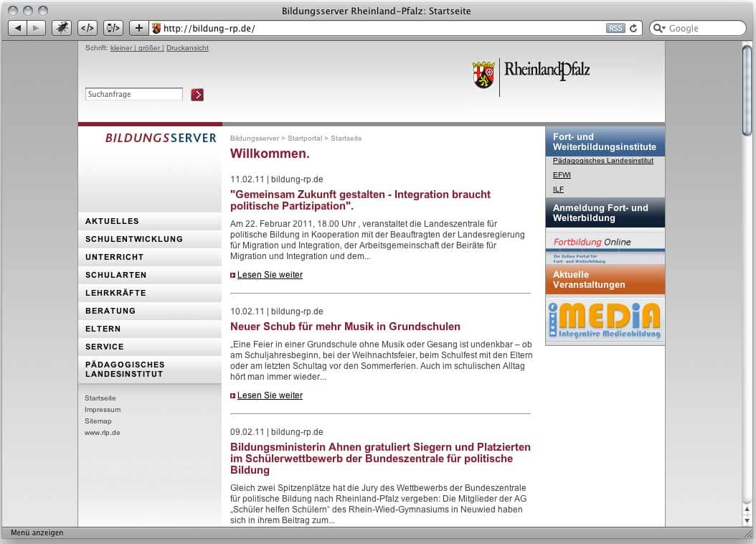
Task: Click the bug report toolbar icon
Action: [62, 28]
